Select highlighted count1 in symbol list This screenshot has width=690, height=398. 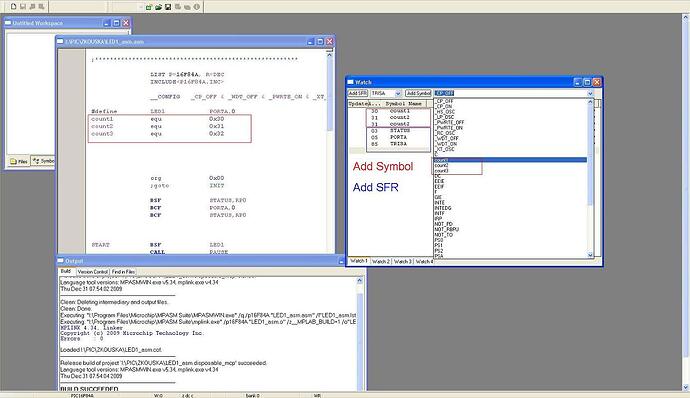coord(510,160)
